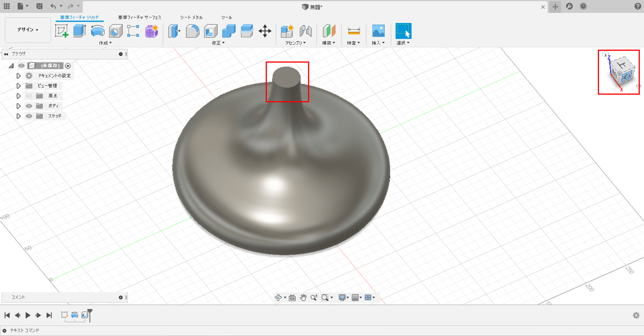Open the data panel grid icon
644x336 pixels.
tap(6, 6)
